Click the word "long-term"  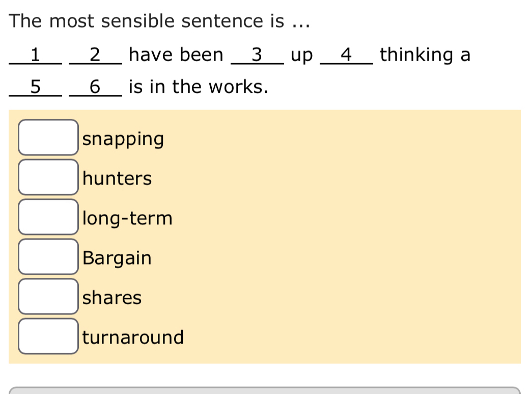coord(127,218)
